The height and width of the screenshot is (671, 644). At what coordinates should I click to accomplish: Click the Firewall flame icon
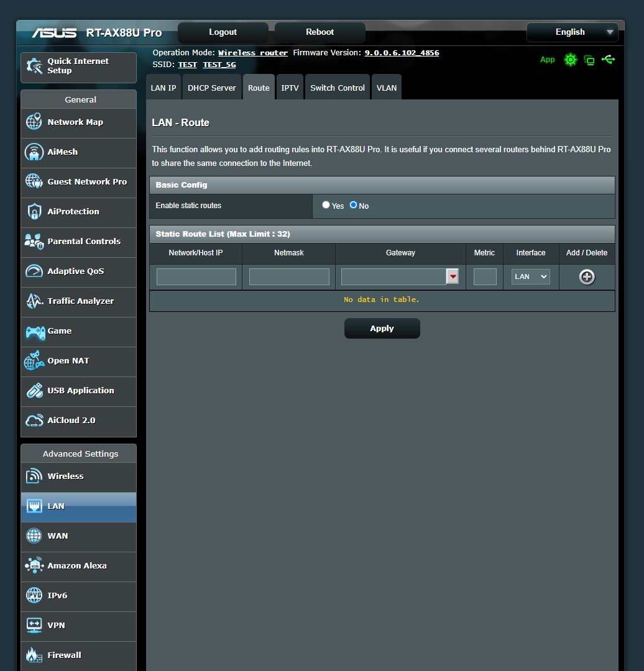click(x=34, y=655)
